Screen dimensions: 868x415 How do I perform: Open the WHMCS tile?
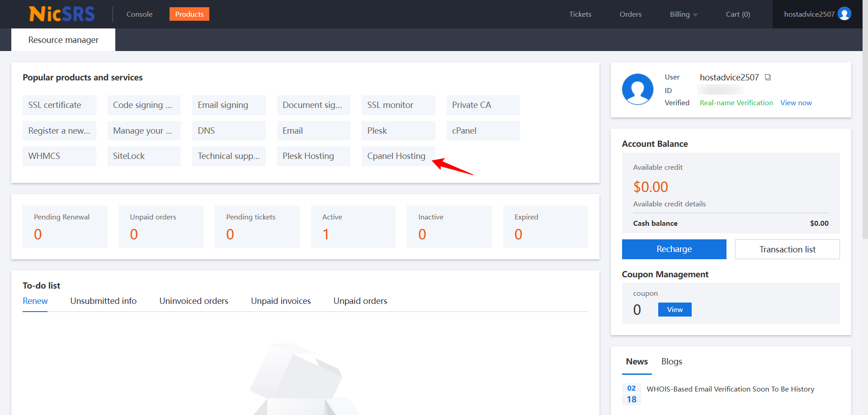[x=59, y=156]
